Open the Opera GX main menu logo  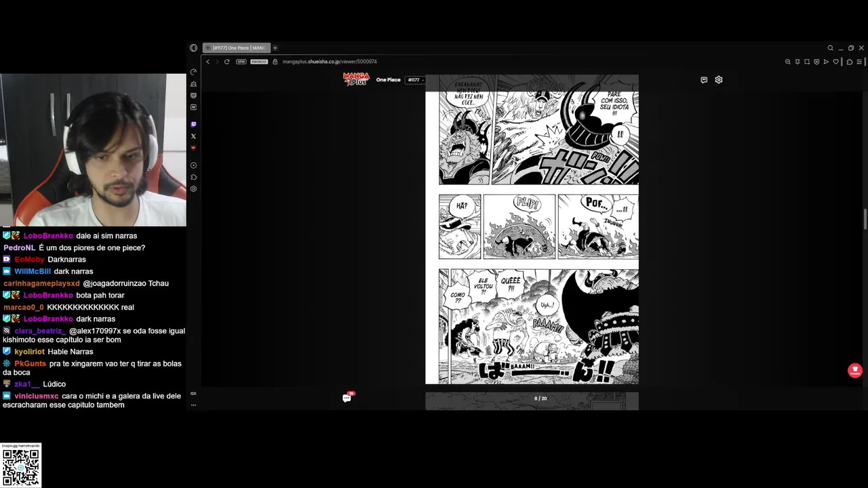click(x=193, y=48)
